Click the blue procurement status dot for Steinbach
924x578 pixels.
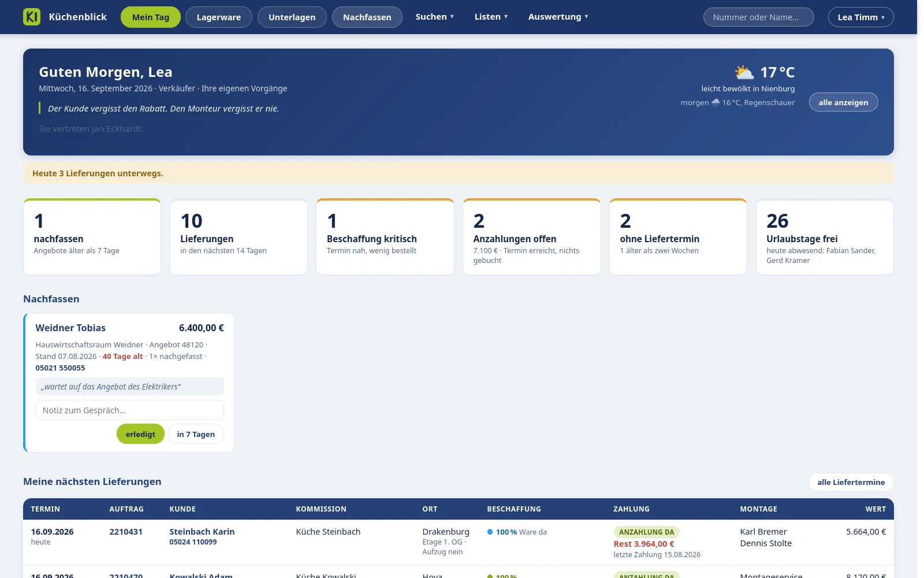[490, 532]
